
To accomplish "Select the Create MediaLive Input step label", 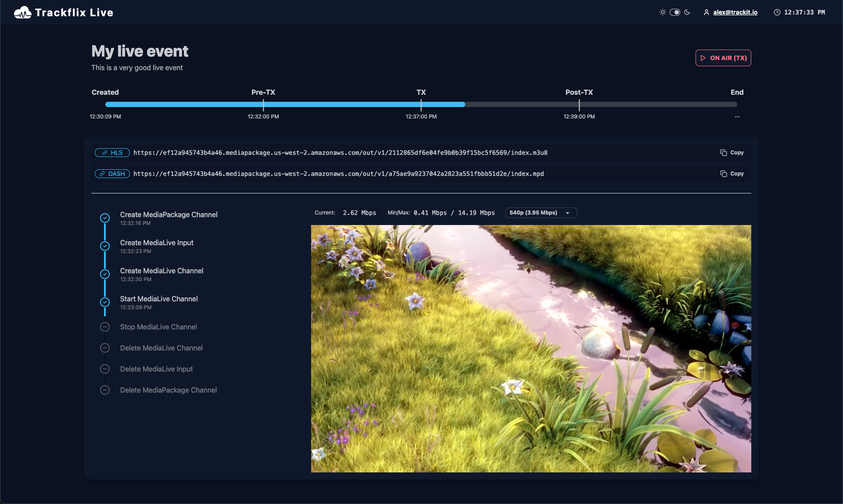I will (157, 243).
